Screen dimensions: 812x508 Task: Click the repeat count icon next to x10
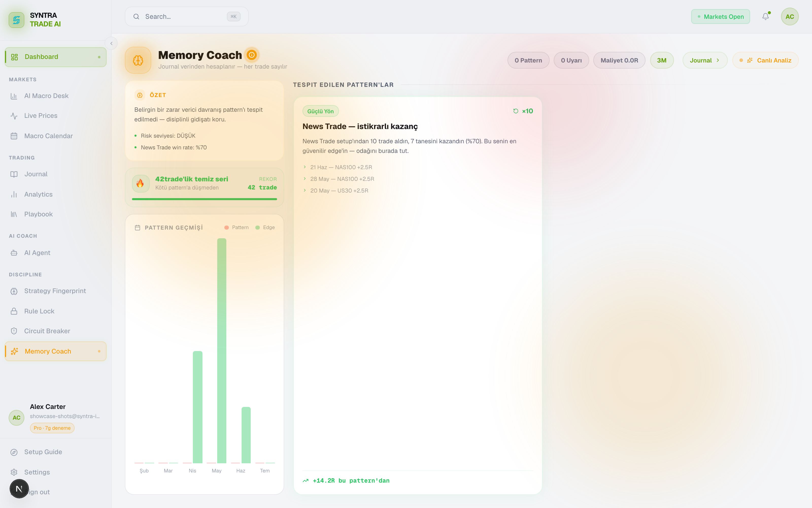(x=516, y=111)
